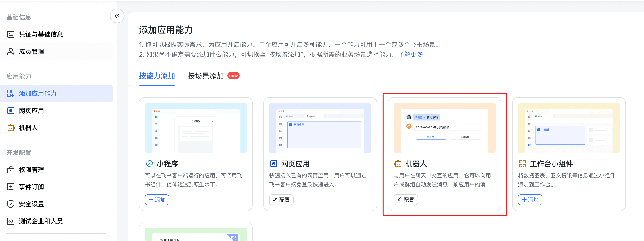Click the 小程序 card description text
Screen dimensions: 644x241
pos(194,180)
